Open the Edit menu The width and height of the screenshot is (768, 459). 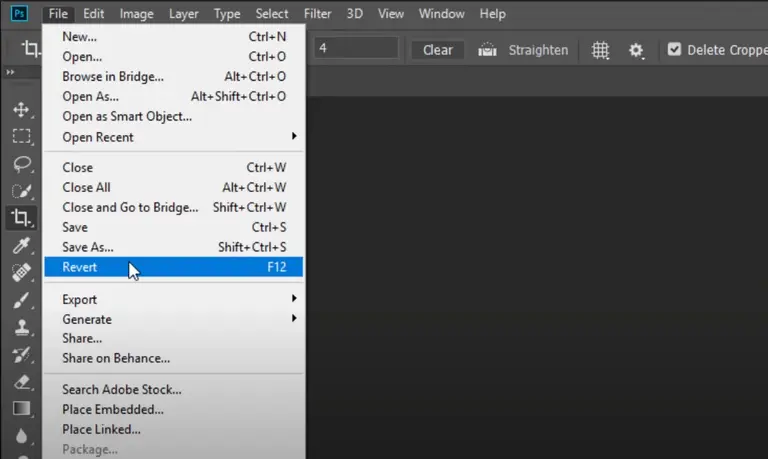click(93, 14)
